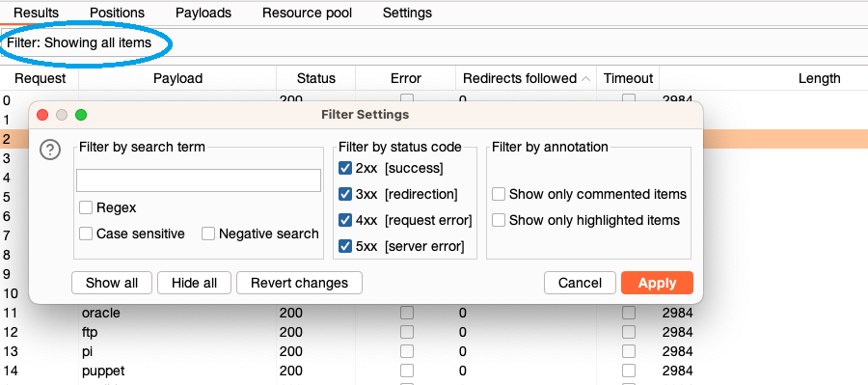This screenshot has height=385, width=868.
Task: Enable the Case sensitive option
Action: (86, 234)
